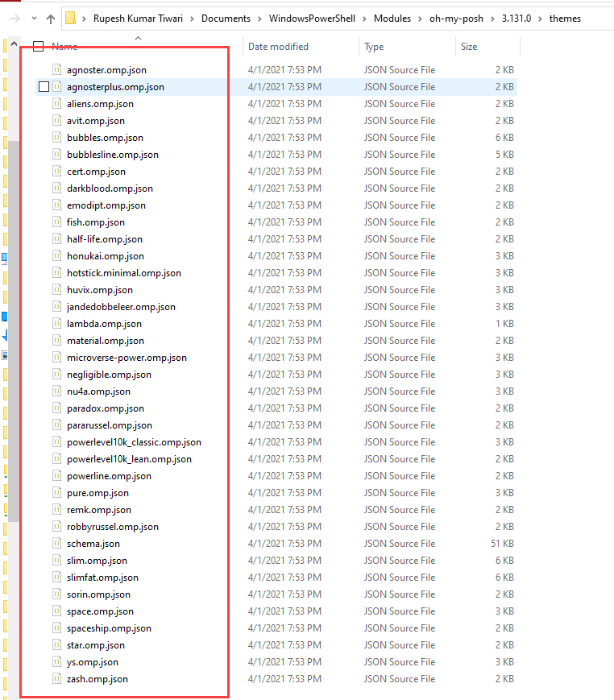Select the slim.omp.json file name

coord(97,561)
